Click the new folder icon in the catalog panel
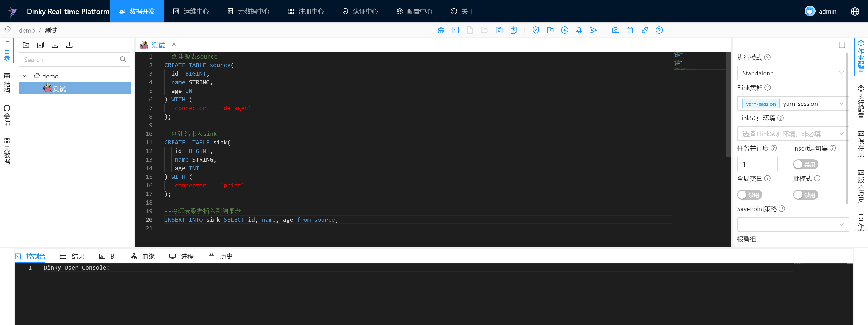The height and width of the screenshot is (325, 868). (26, 45)
